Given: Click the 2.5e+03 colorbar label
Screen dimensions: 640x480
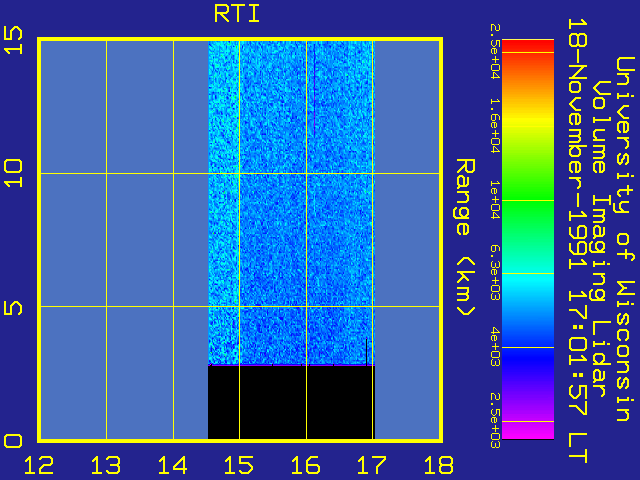Looking at the screenshot, I should point(495,421).
